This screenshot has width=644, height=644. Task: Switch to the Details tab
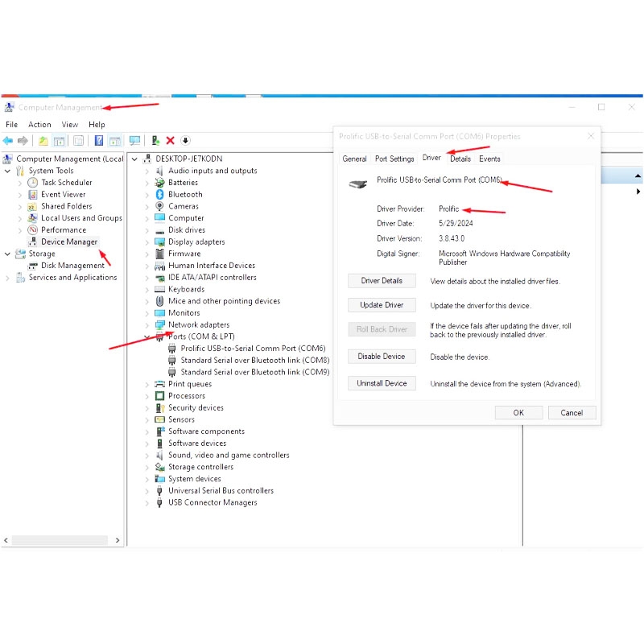(x=460, y=159)
